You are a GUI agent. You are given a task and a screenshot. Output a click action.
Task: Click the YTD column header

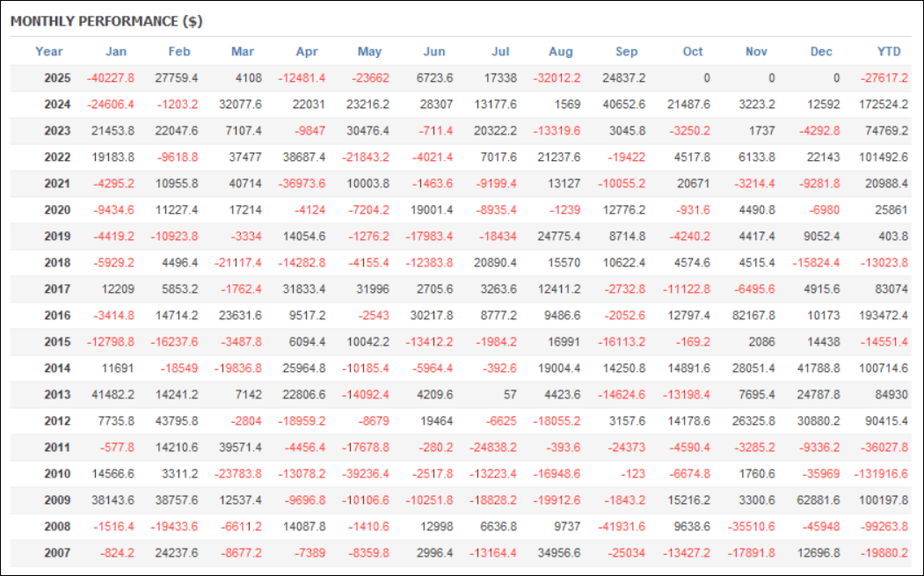click(888, 51)
